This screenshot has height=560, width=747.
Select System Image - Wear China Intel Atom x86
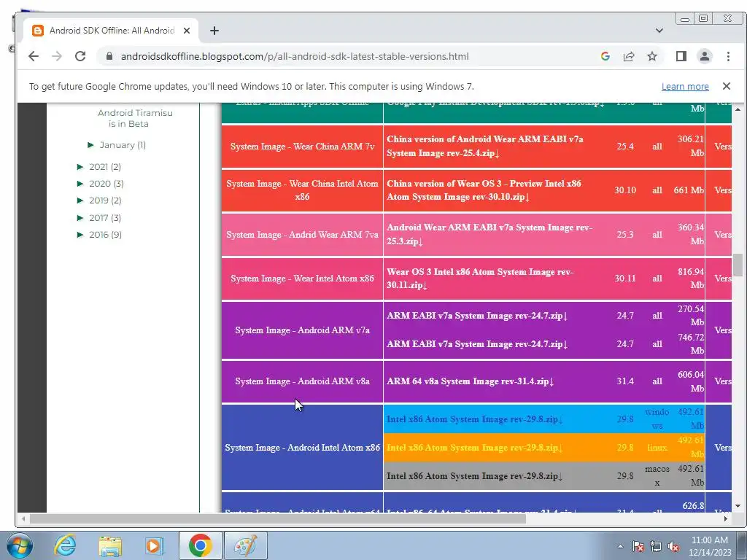coord(303,190)
